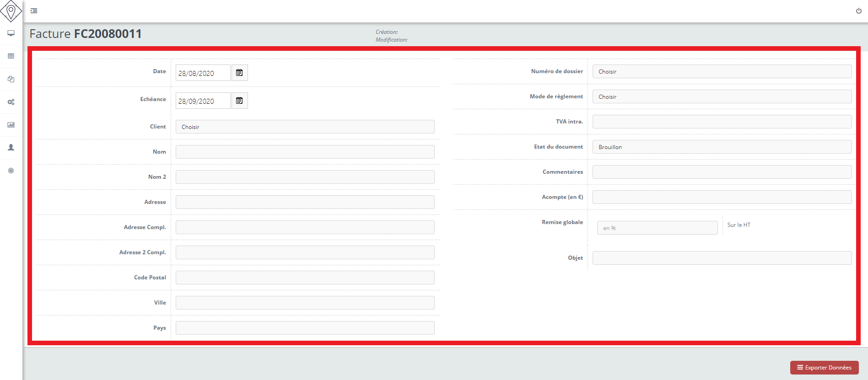Open the Mode de règlement dropdown
The image size is (868, 380).
pyautogui.click(x=722, y=96)
